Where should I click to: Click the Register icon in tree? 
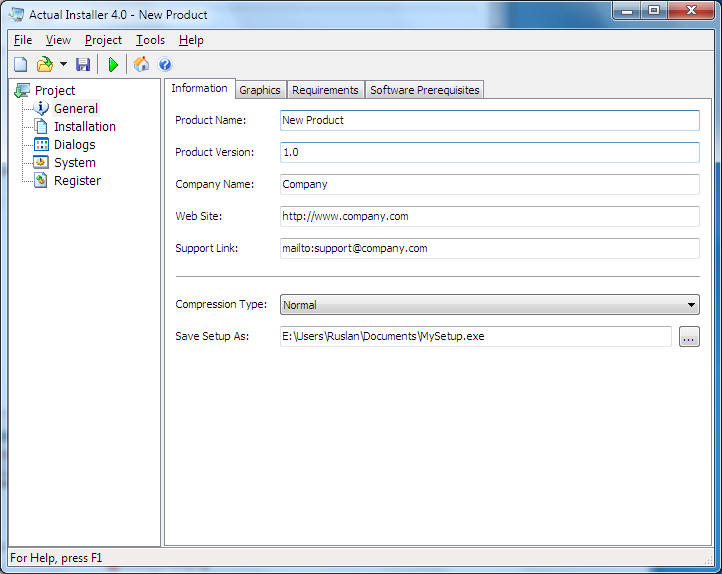pyautogui.click(x=41, y=180)
